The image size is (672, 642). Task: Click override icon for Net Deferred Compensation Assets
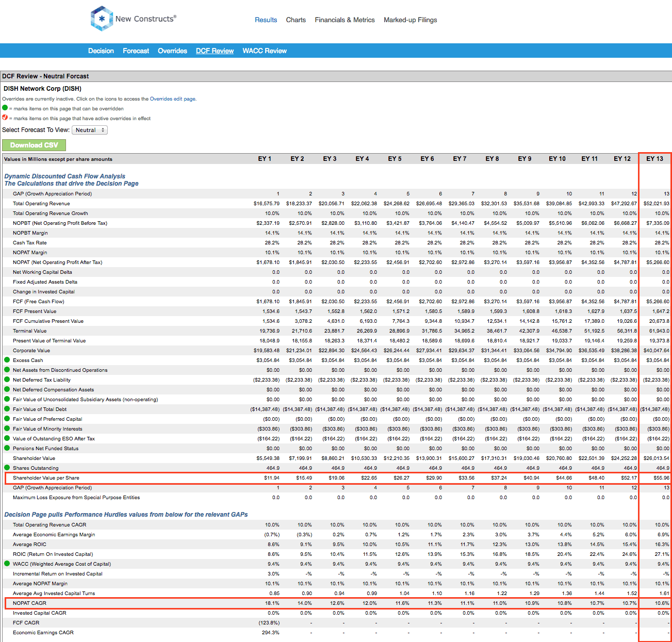(7, 389)
